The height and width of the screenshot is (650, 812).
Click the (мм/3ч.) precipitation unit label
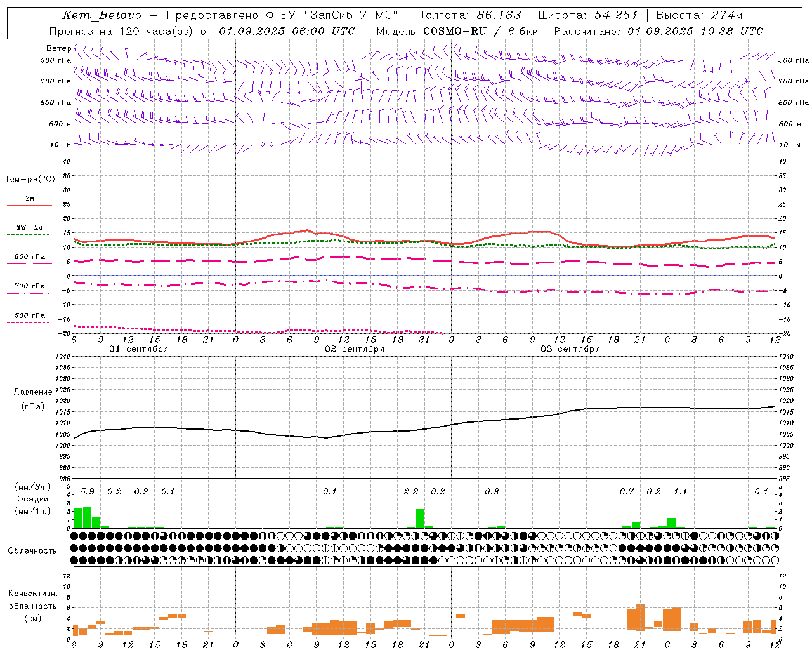32,487
